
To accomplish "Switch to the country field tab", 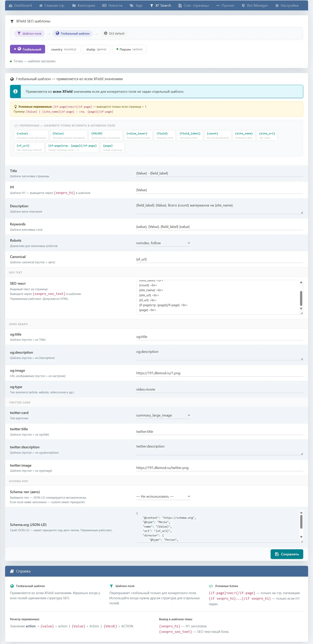I will click(64, 49).
